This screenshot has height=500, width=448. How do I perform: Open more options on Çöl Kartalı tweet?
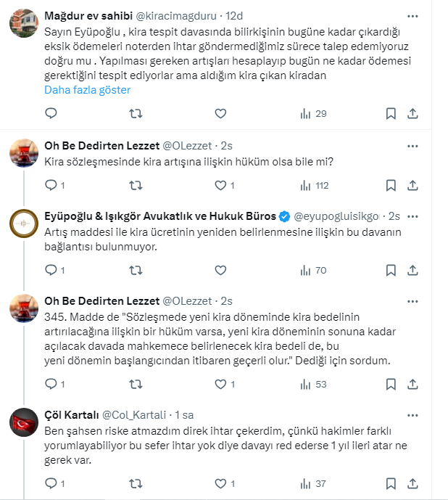click(412, 414)
